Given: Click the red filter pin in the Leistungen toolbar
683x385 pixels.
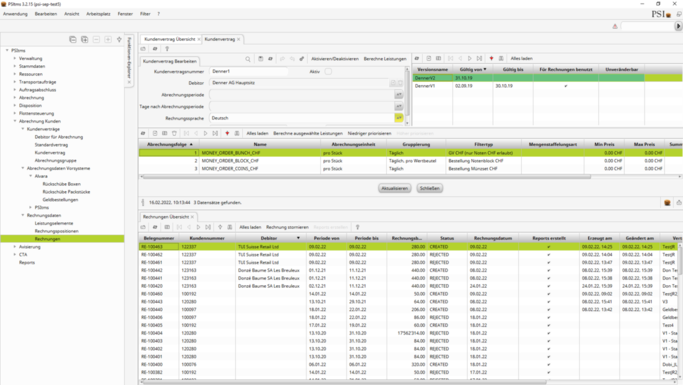Looking at the screenshot, I should pos(227,133).
